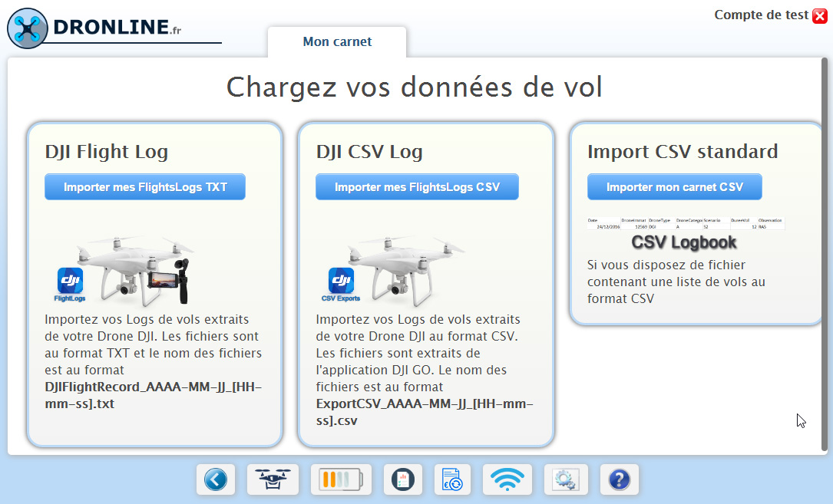Click Importer mes FlightsLogs TXT button

point(145,187)
